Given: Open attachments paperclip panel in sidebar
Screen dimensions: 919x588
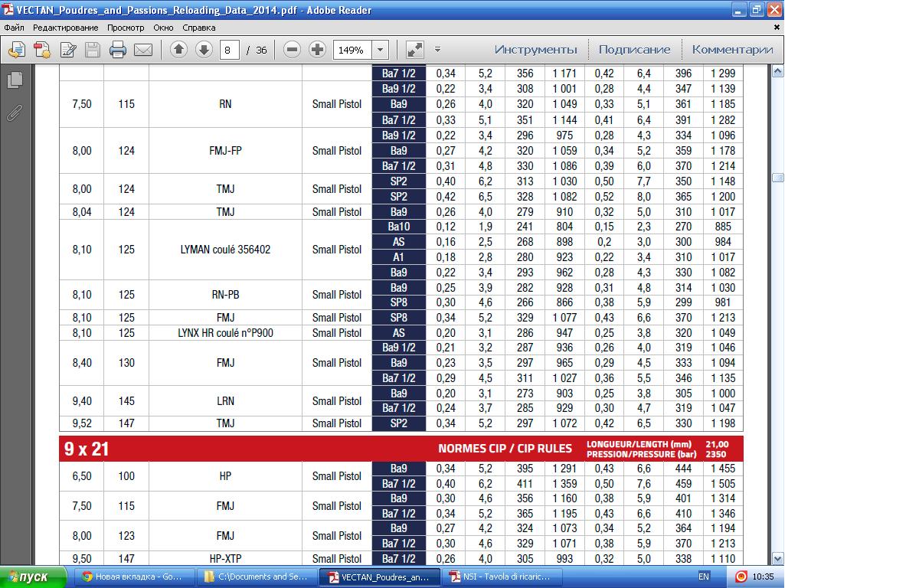Looking at the screenshot, I should click(x=15, y=113).
